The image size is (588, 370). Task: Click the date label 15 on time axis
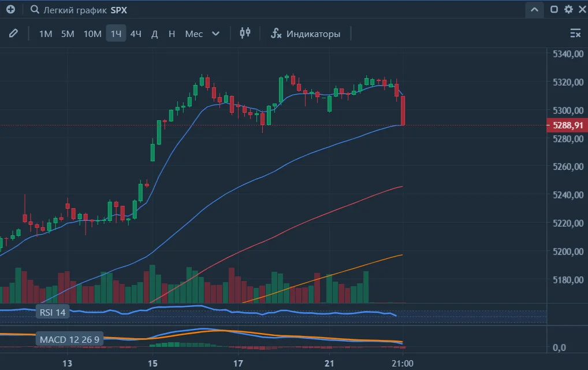152,364
